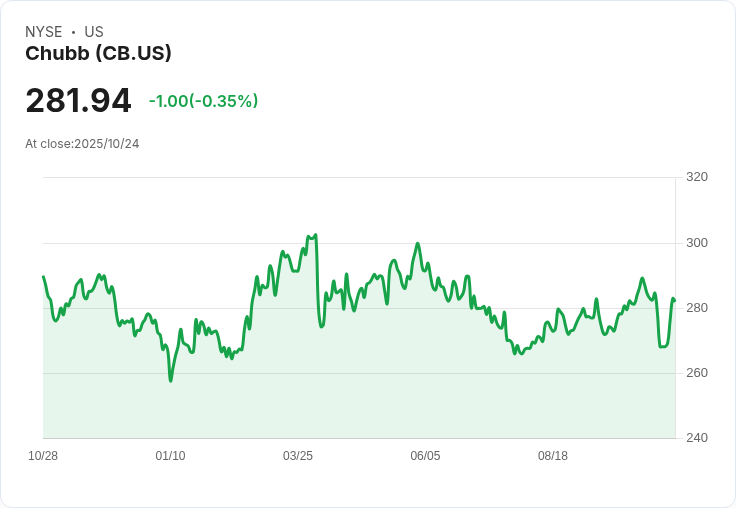Click the latest point ending the price line
This screenshot has width=736, height=508.
tap(675, 300)
